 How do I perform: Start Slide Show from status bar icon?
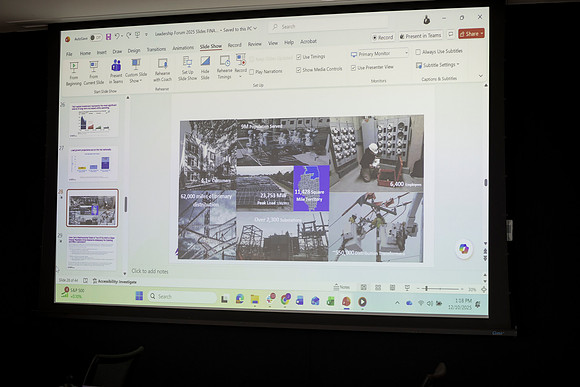pyautogui.click(x=407, y=288)
